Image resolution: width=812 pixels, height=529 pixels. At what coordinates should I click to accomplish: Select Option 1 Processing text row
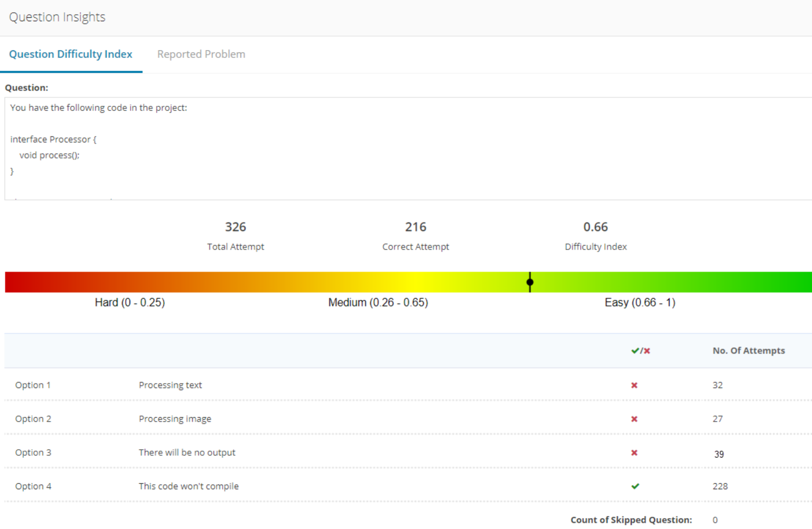pos(170,385)
